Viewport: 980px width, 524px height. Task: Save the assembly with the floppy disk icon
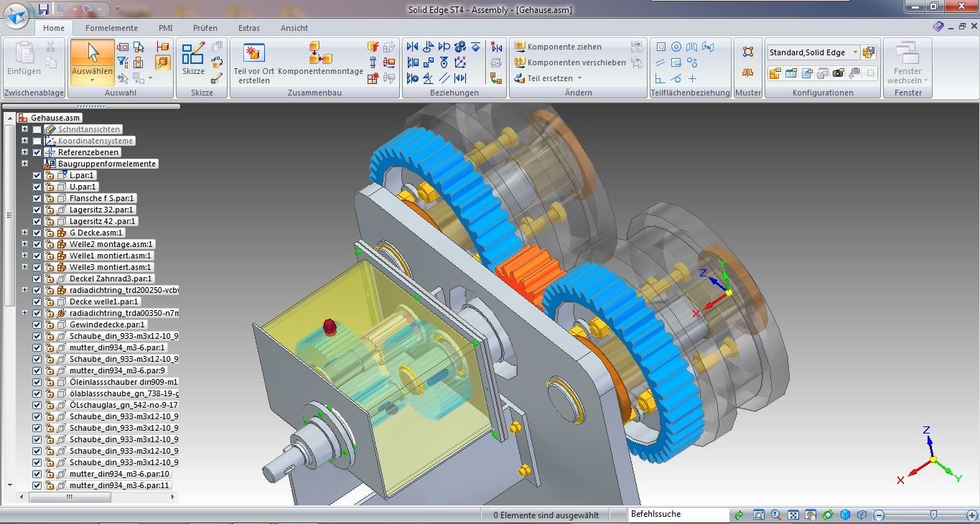44,9
